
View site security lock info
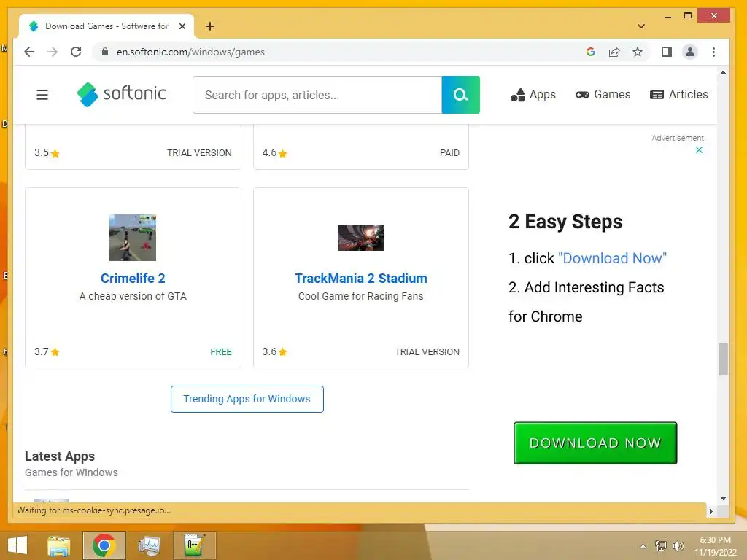click(105, 52)
